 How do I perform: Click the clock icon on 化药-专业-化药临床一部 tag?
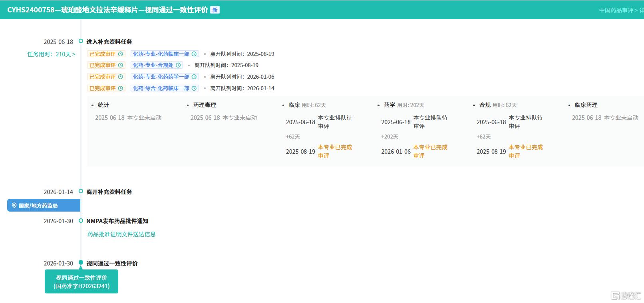[x=194, y=54]
